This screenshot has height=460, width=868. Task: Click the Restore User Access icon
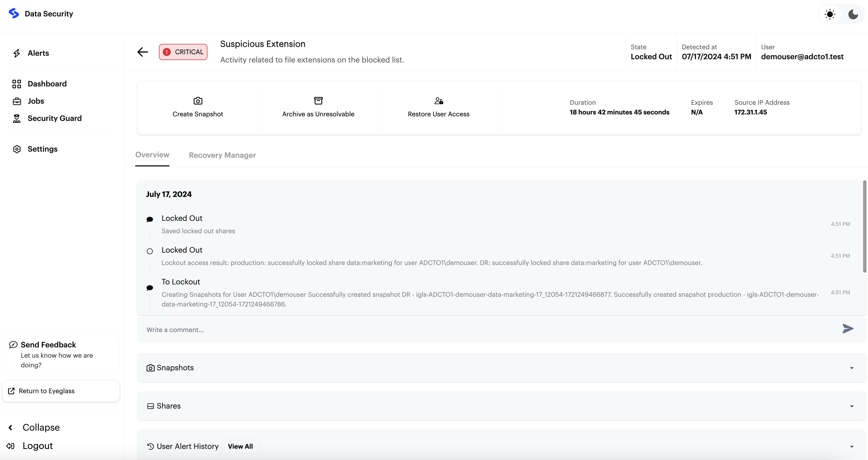438,101
